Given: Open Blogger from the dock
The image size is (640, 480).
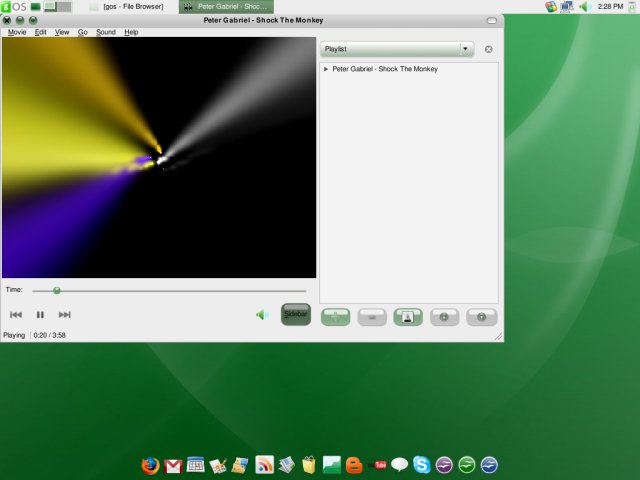Looking at the screenshot, I should coord(354,465).
